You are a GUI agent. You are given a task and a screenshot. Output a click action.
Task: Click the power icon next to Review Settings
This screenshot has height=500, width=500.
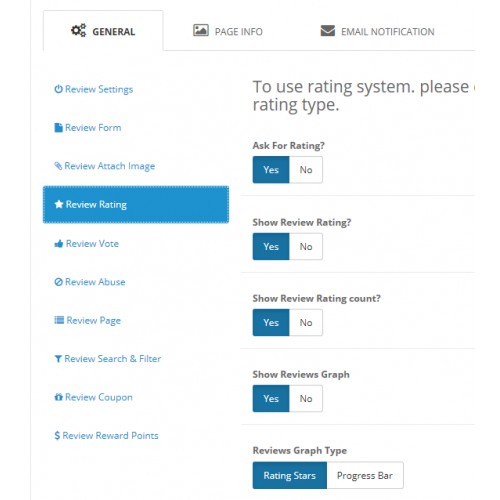point(58,89)
